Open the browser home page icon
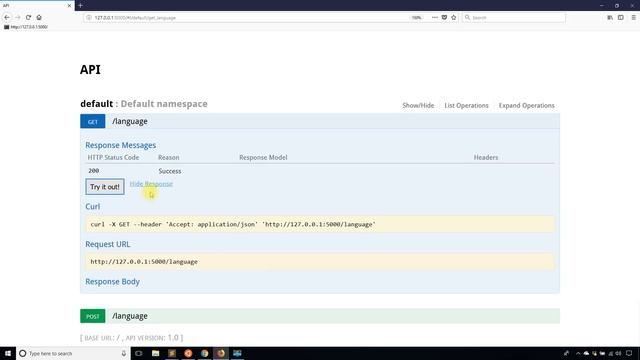 pos(39,18)
